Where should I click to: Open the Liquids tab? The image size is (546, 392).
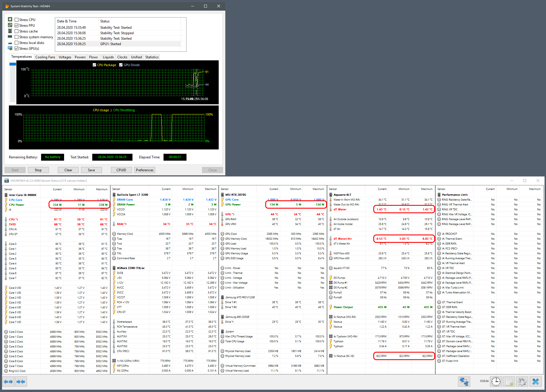point(108,57)
